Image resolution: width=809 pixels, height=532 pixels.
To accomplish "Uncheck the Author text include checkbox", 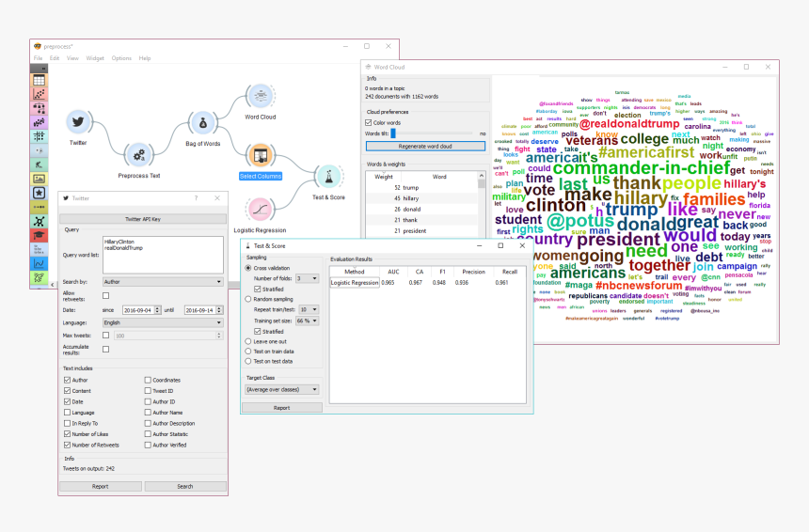I will (67, 380).
